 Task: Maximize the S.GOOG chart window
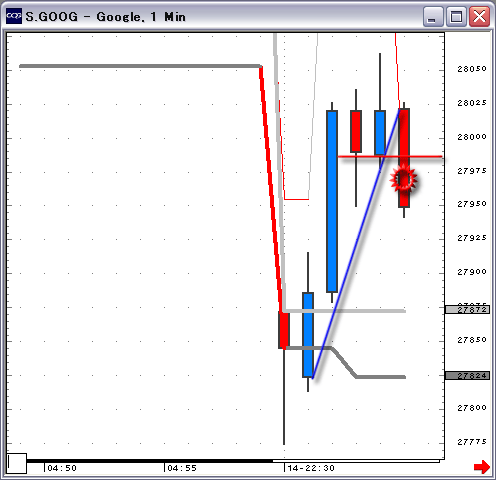[x=456, y=16]
